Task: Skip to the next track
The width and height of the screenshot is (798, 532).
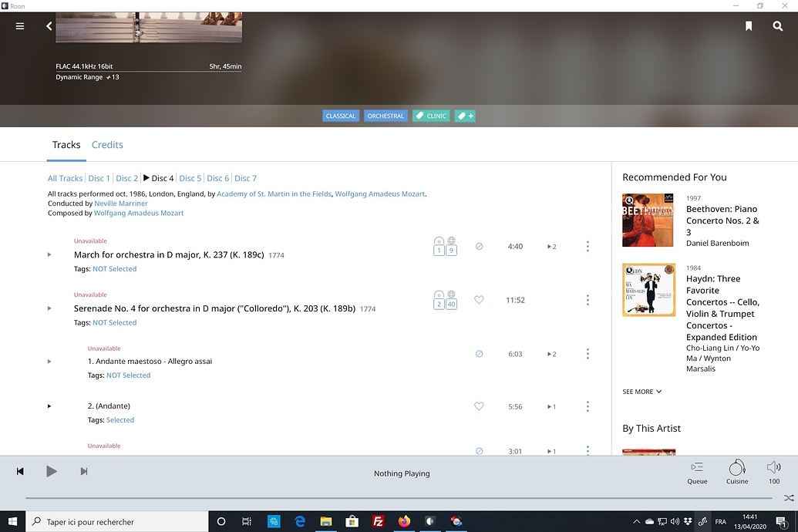Action: click(x=84, y=471)
